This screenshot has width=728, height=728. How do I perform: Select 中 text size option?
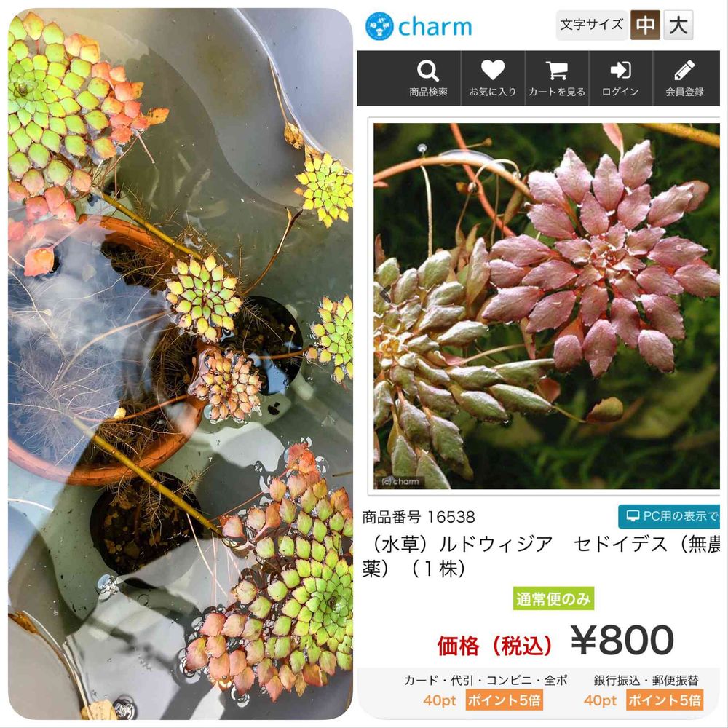[645, 25]
